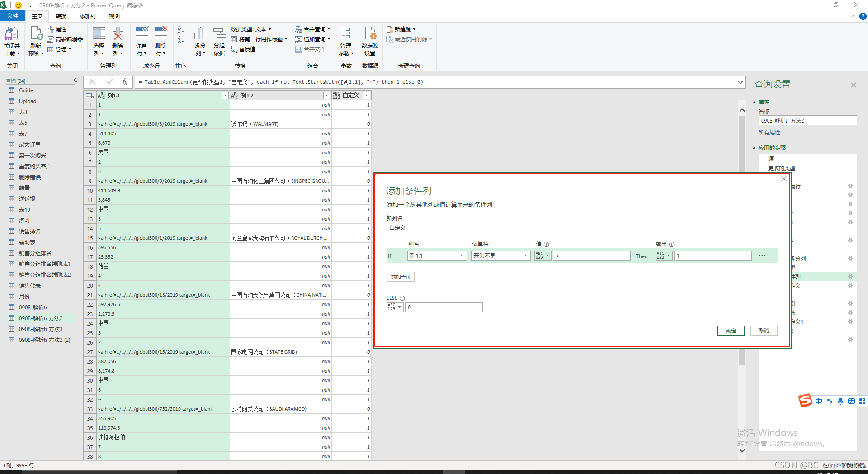Image resolution: width=868 pixels, height=474 pixels.
Task: Click 取消 in the conditional column dialog
Action: [764, 331]
